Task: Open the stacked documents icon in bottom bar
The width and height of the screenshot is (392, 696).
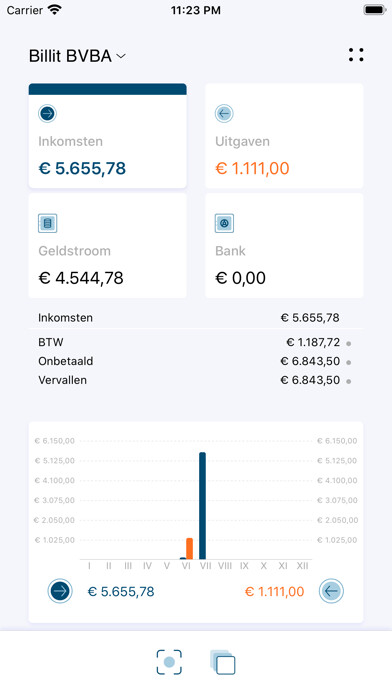Action: (222, 663)
